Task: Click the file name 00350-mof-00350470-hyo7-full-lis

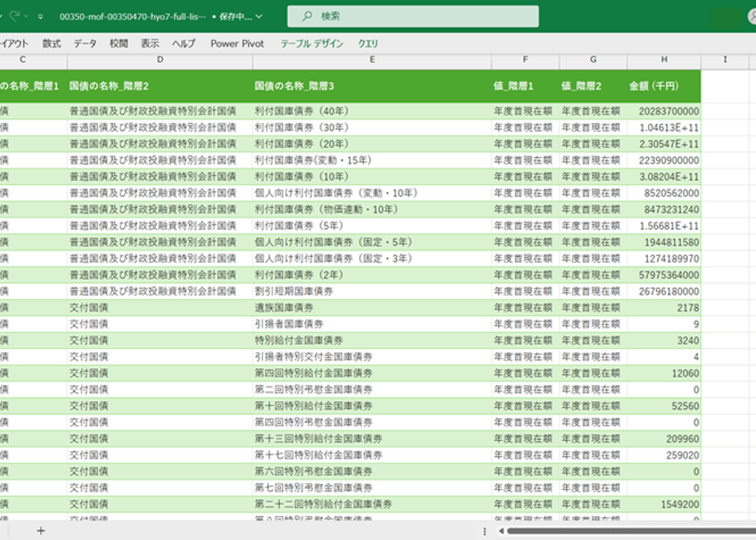Action: tap(132, 16)
